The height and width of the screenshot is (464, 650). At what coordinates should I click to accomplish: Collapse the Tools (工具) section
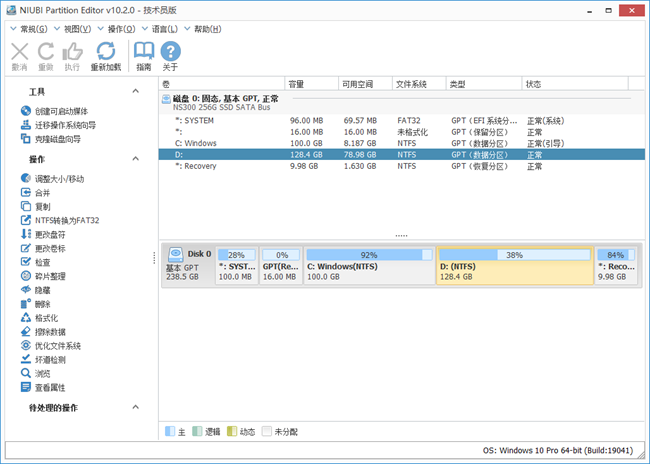tap(136, 91)
